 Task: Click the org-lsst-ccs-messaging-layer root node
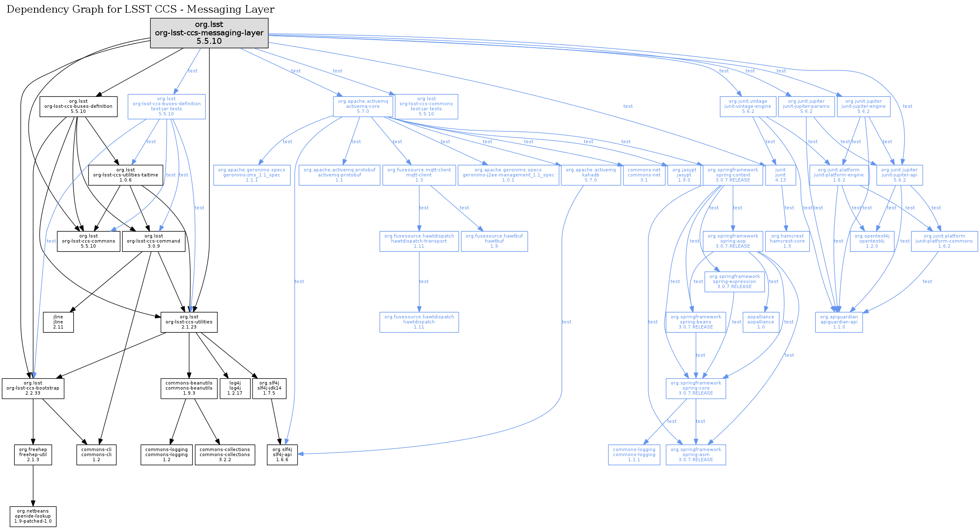[x=209, y=33]
